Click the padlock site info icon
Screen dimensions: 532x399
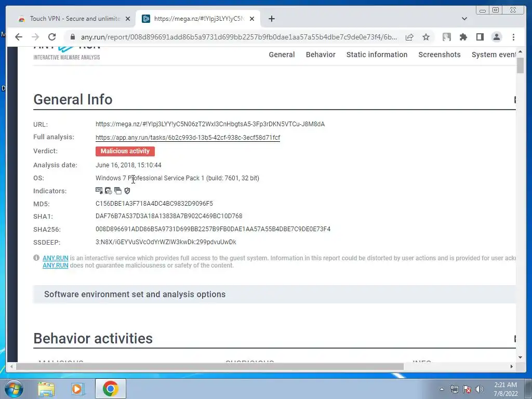tap(72, 37)
